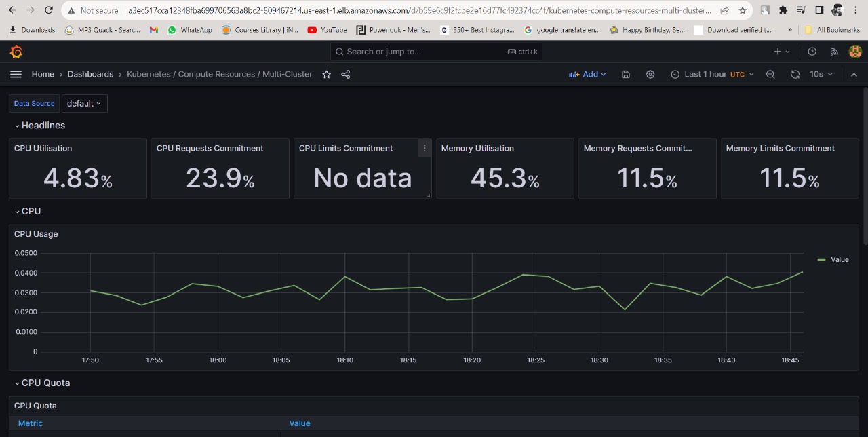Screen dimensions: 868x437
Task: Collapse the CPU row
Action: point(28,211)
